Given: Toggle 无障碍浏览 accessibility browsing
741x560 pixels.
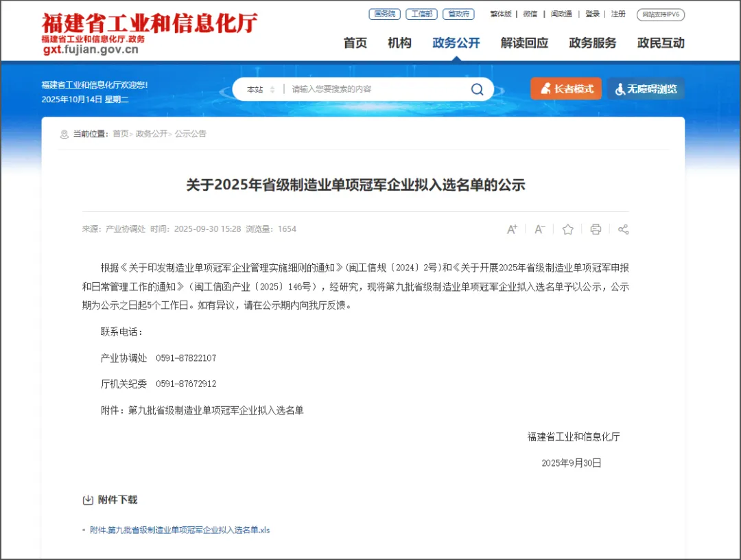Looking at the screenshot, I should tap(646, 89).
